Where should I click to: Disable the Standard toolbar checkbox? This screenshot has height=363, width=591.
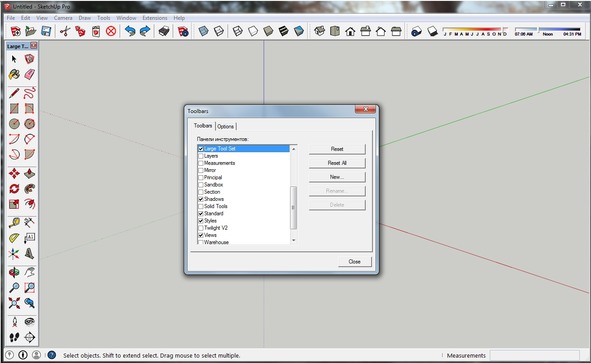(201, 213)
